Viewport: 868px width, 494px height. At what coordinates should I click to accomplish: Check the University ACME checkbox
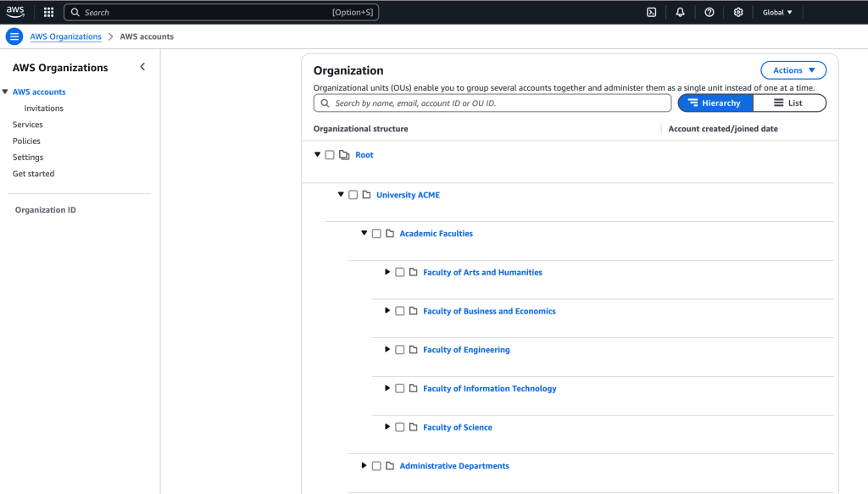coord(353,195)
